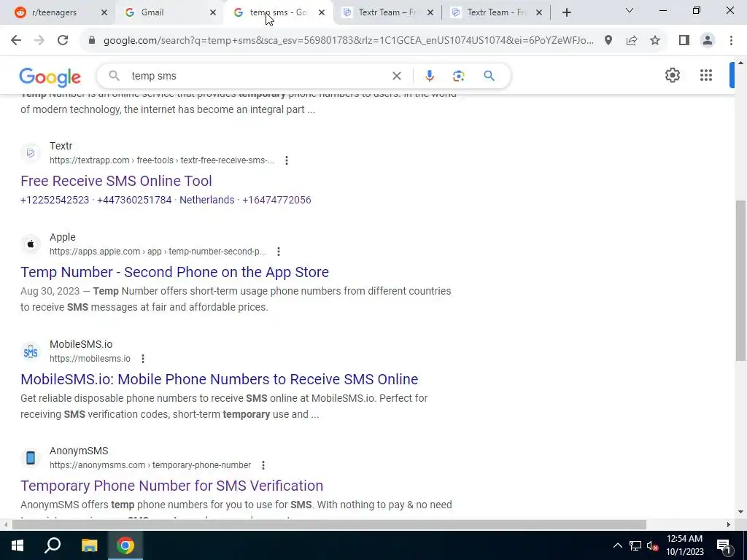The width and height of the screenshot is (747, 560).
Task: View site information lock icon
Action: (92, 41)
